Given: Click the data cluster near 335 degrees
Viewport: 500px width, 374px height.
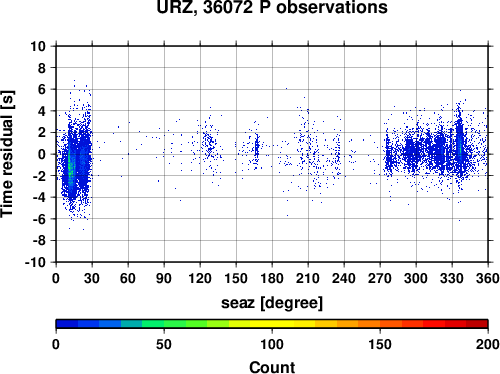Looking at the screenshot, I should (460, 147).
